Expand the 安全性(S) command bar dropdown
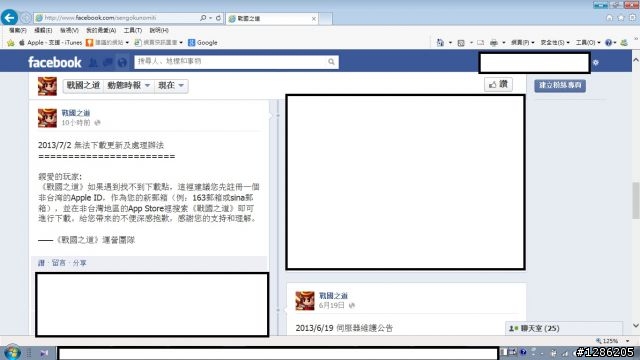The width and height of the screenshot is (640, 360). click(555, 42)
